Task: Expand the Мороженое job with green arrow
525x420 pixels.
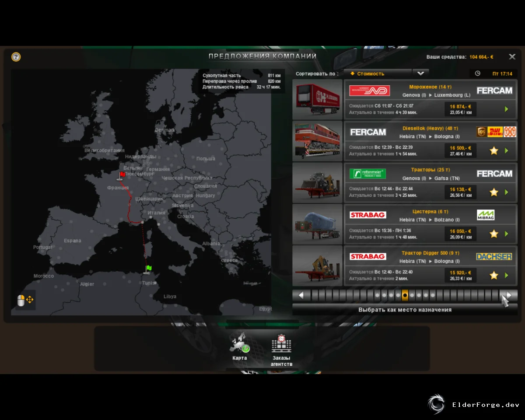Action: click(x=507, y=109)
